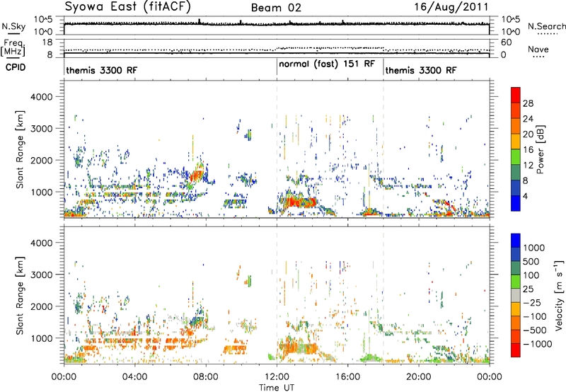Click the strong red echo near 13:00 in power panel
The height and width of the screenshot is (392, 566).
pos(300,202)
